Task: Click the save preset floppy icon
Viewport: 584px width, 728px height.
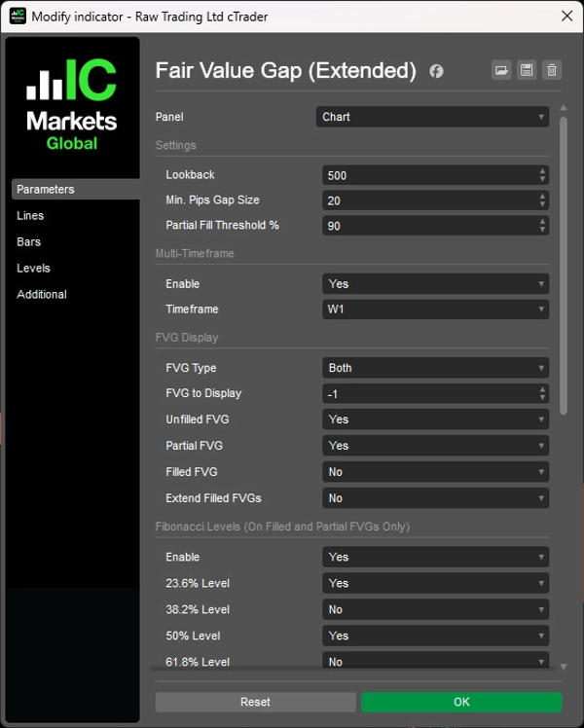Action: (527, 70)
